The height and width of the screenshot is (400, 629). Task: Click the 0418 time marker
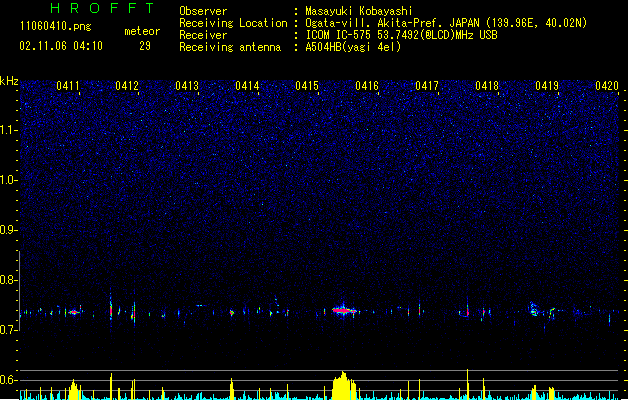tap(487, 86)
